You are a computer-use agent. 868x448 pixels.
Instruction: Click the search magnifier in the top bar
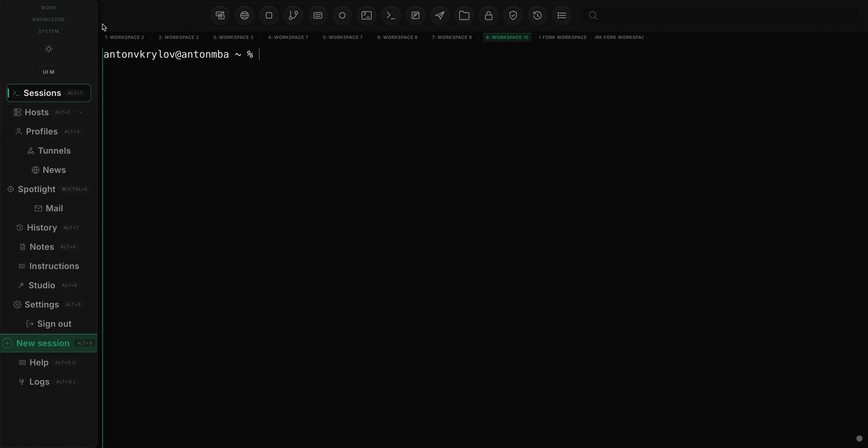(x=593, y=15)
